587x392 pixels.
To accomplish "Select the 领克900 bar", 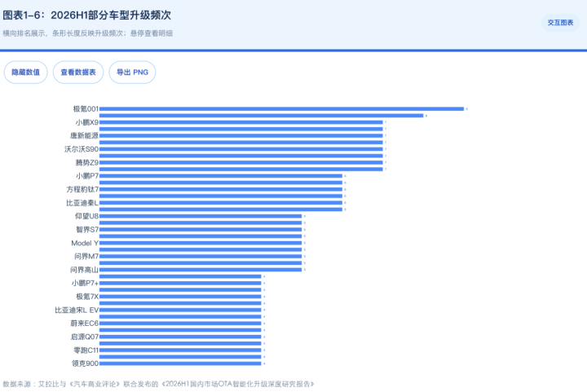I will tap(180, 363).
